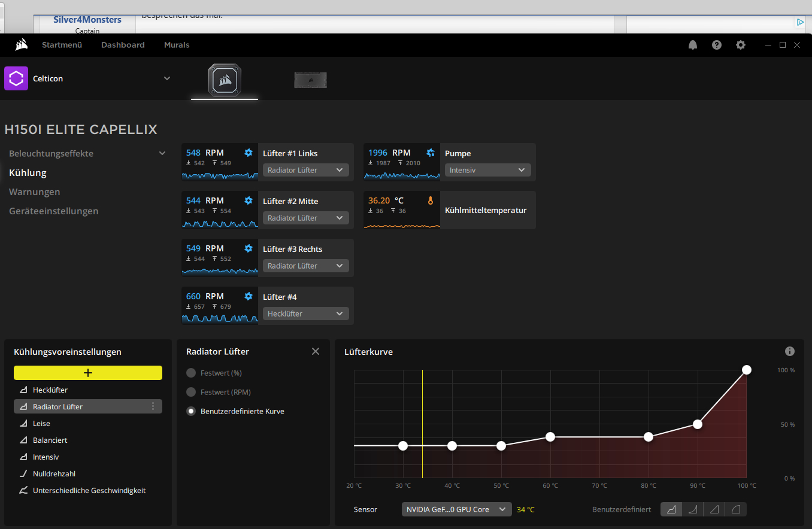
Task: Click the fan curve point at 60 °C
Action: click(x=550, y=437)
